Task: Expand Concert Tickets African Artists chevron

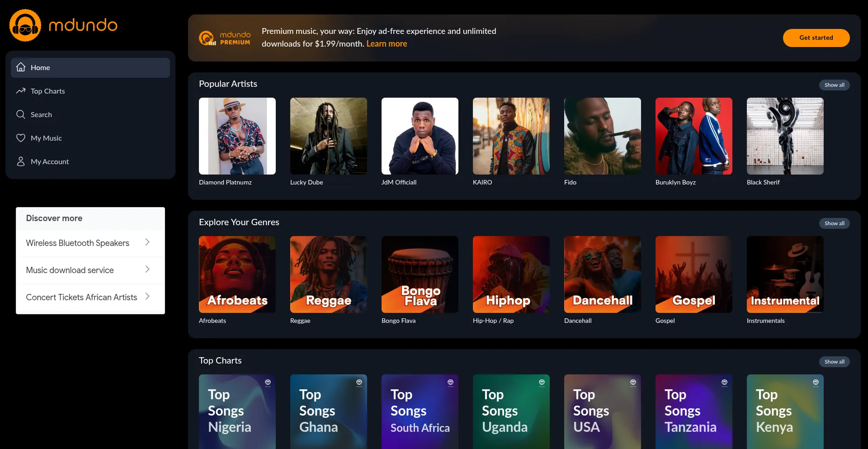Action: coord(147,297)
